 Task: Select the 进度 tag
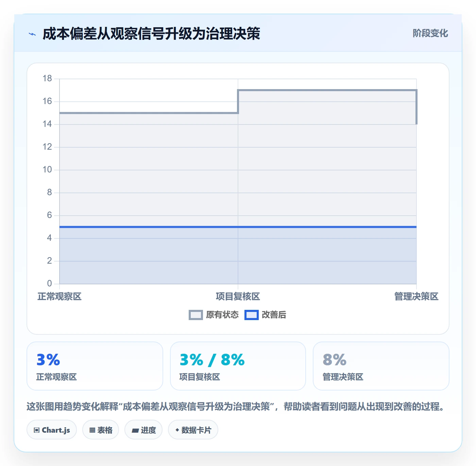[x=143, y=430]
